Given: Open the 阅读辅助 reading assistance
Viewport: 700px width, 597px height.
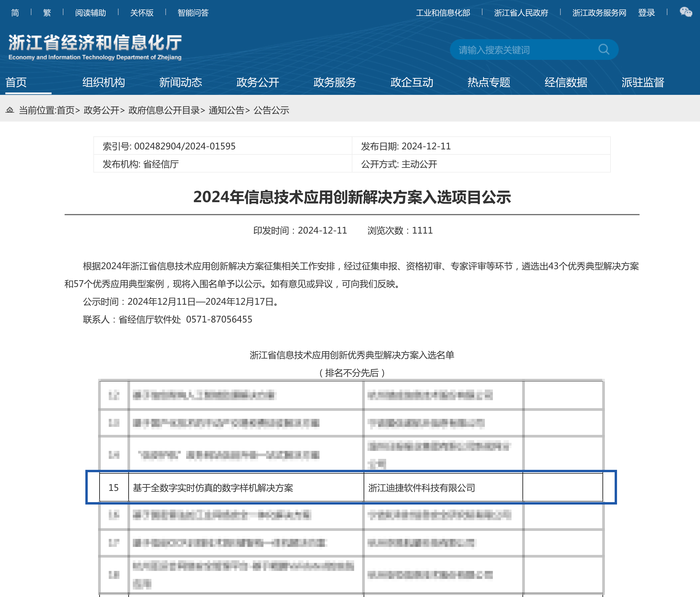Looking at the screenshot, I should point(90,13).
